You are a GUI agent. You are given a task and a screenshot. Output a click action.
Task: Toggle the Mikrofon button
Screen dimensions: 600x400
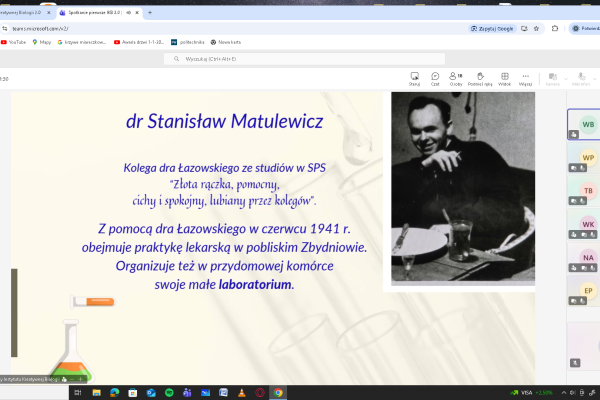click(581, 79)
